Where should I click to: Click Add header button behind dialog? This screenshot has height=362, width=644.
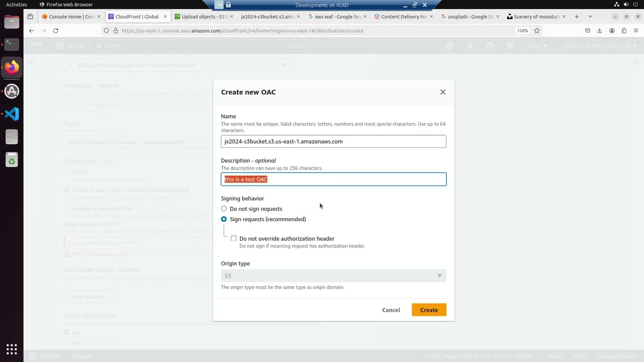[x=88, y=297]
